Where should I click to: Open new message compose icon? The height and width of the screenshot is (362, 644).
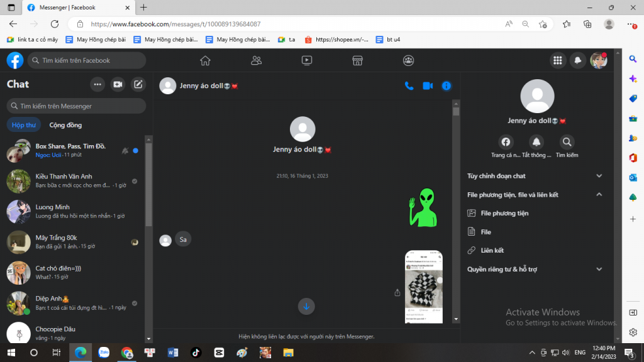coord(138,84)
